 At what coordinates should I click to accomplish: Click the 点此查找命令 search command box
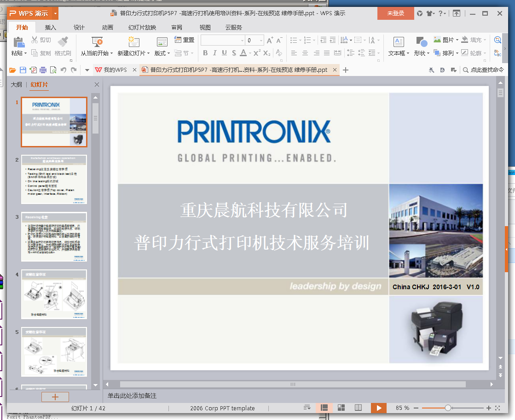pyautogui.click(x=483, y=70)
